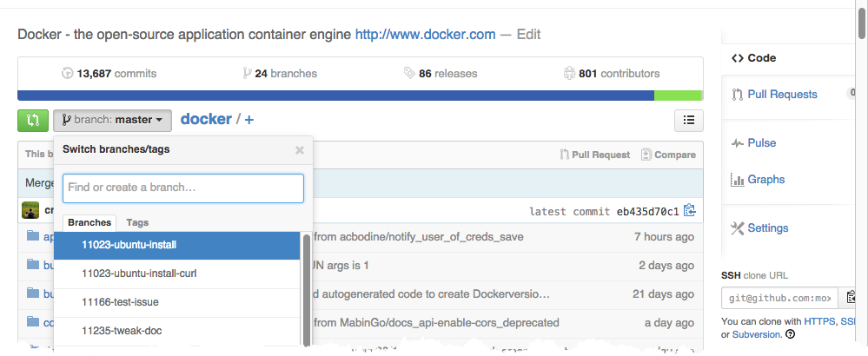Click the branch list scrollbar

pos(306,290)
